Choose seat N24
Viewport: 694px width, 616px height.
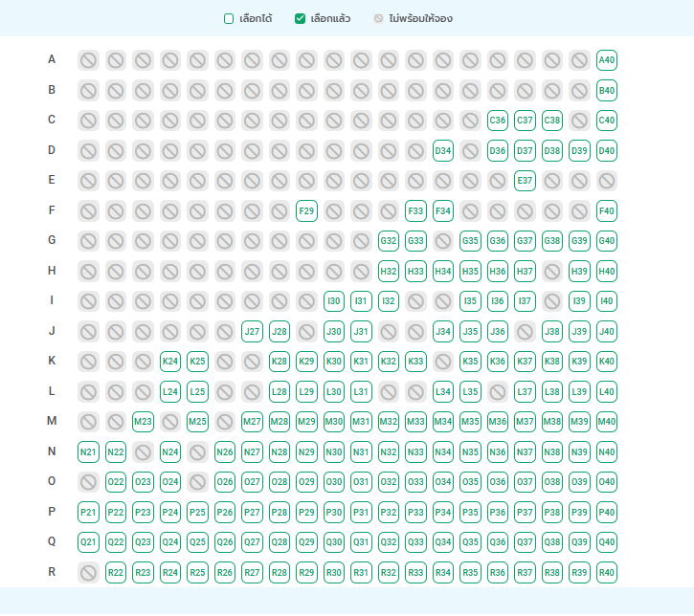[170, 451]
